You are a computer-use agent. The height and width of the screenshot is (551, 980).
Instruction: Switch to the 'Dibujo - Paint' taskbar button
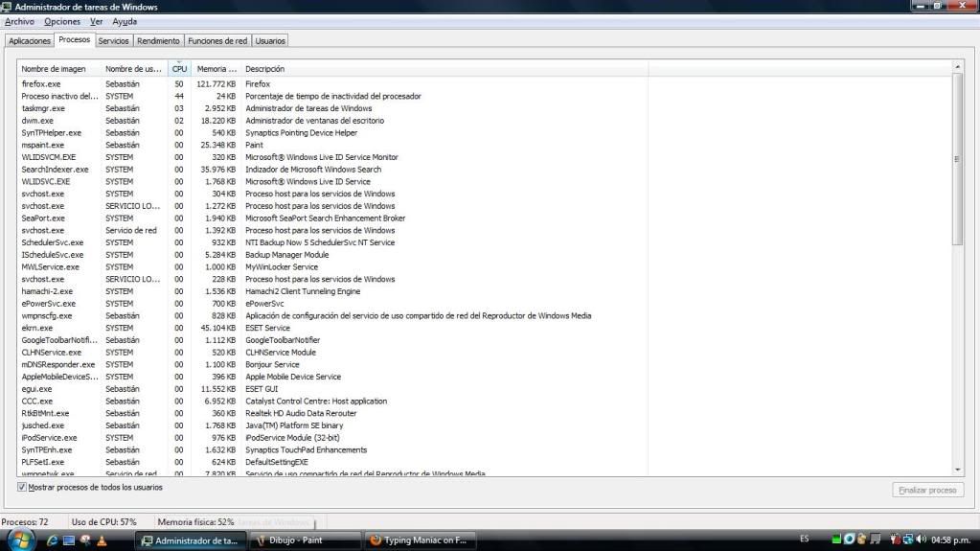(306, 540)
